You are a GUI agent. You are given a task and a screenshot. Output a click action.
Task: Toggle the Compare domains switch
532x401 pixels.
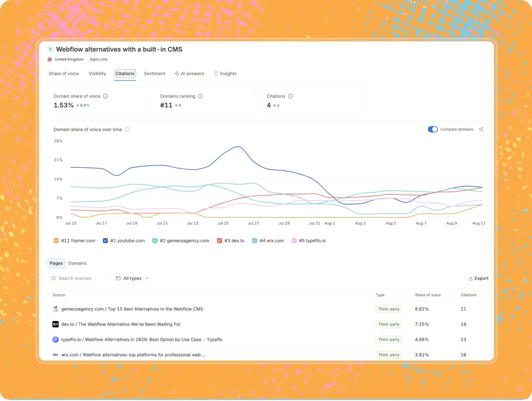coord(432,129)
